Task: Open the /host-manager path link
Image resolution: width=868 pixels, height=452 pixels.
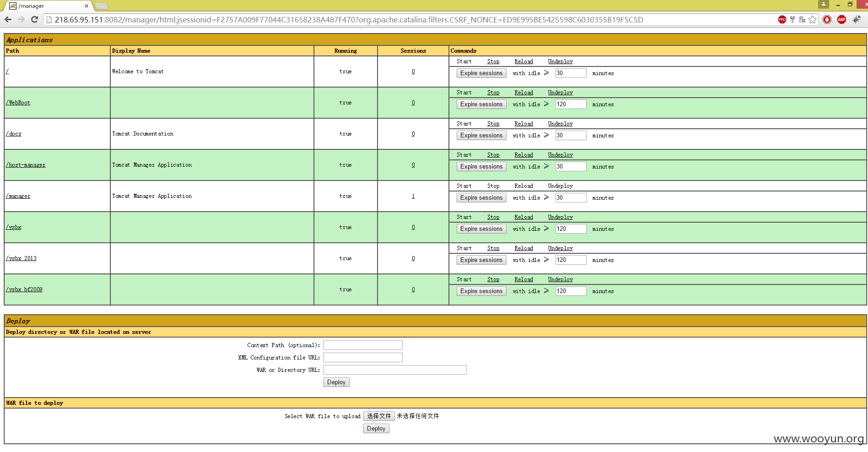Action: point(26,165)
